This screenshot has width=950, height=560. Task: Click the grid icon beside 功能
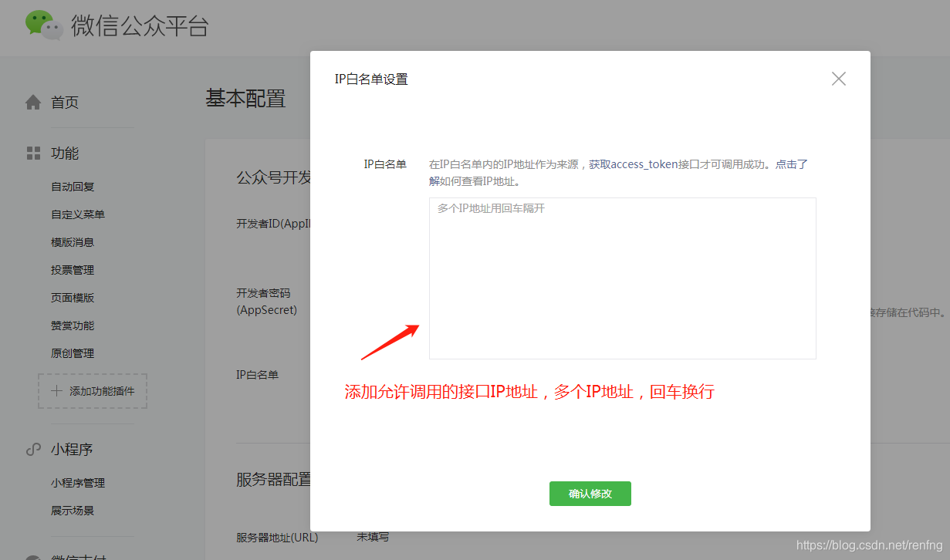[33, 153]
